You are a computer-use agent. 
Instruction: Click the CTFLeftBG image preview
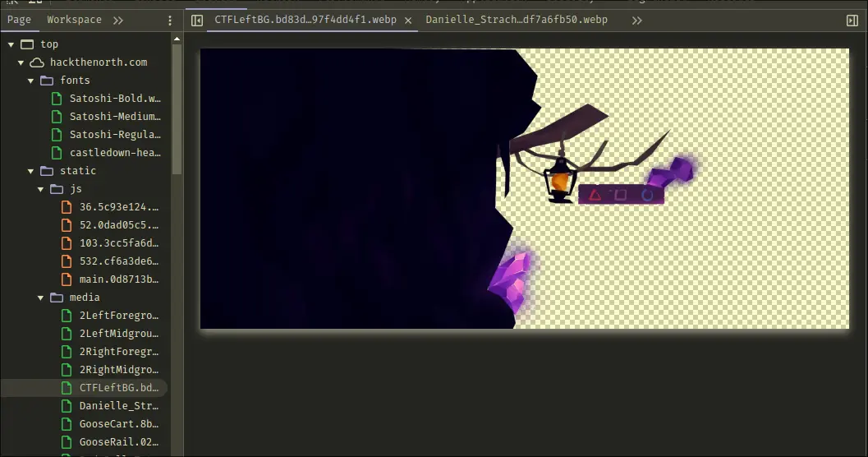(x=524, y=189)
